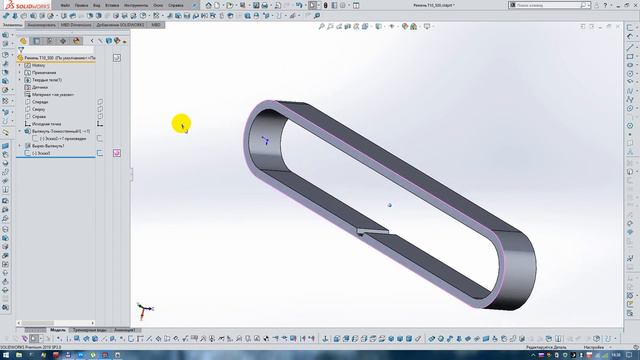Viewport: 640px width, 360px height.
Task: Create a new document with New icon
Action: click(217, 5)
